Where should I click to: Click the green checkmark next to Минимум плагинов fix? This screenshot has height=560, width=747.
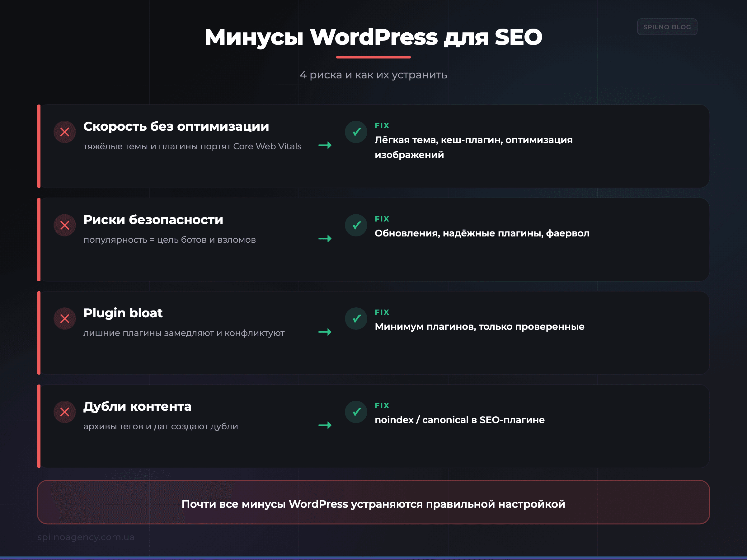pyautogui.click(x=356, y=319)
